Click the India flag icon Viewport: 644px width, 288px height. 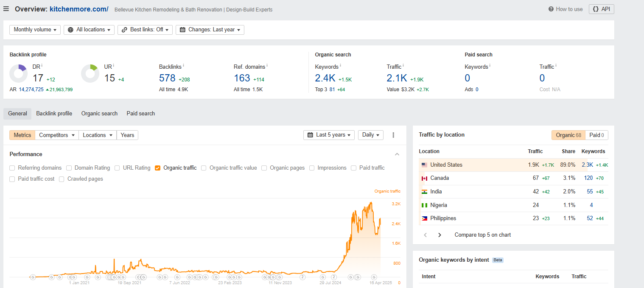[x=424, y=192]
